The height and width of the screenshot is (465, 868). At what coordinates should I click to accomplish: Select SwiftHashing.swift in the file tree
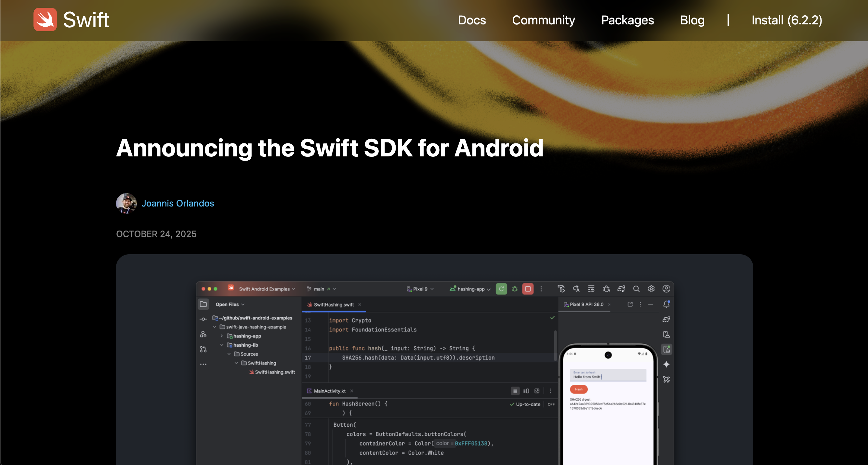coord(271,372)
